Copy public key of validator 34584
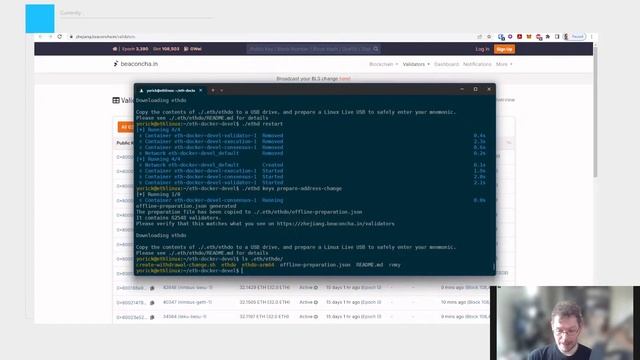Viewport: 640px width, 360px height. [x=152, y=317]
